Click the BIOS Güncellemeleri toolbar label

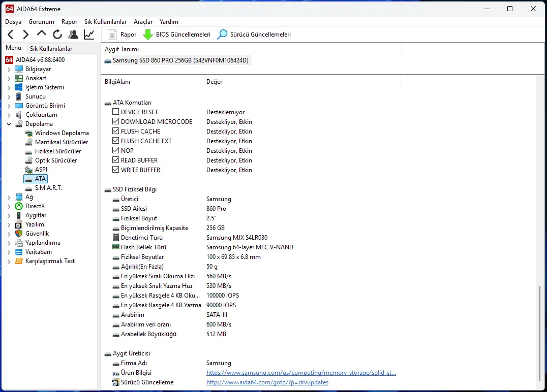pos(183,35)
